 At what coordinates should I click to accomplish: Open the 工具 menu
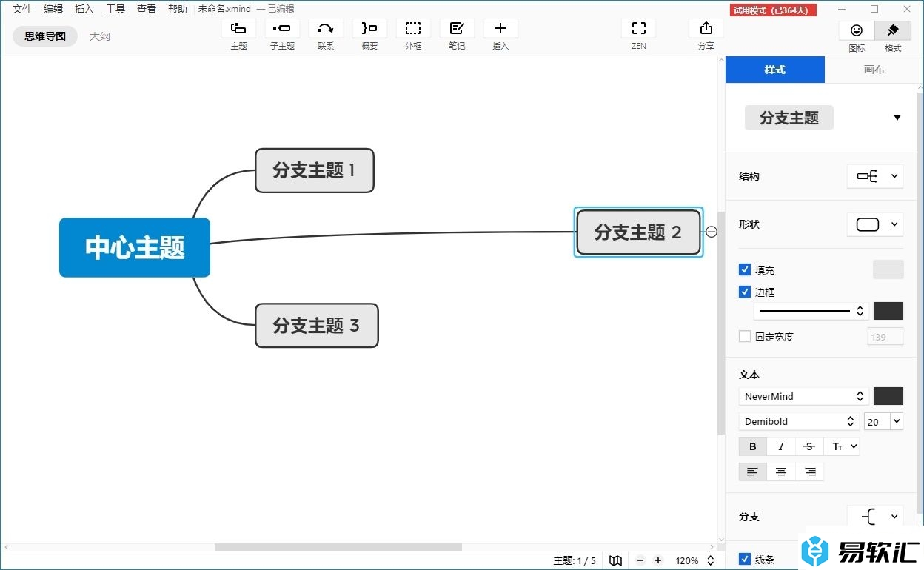pyautogui.click(x=115, y=9)
